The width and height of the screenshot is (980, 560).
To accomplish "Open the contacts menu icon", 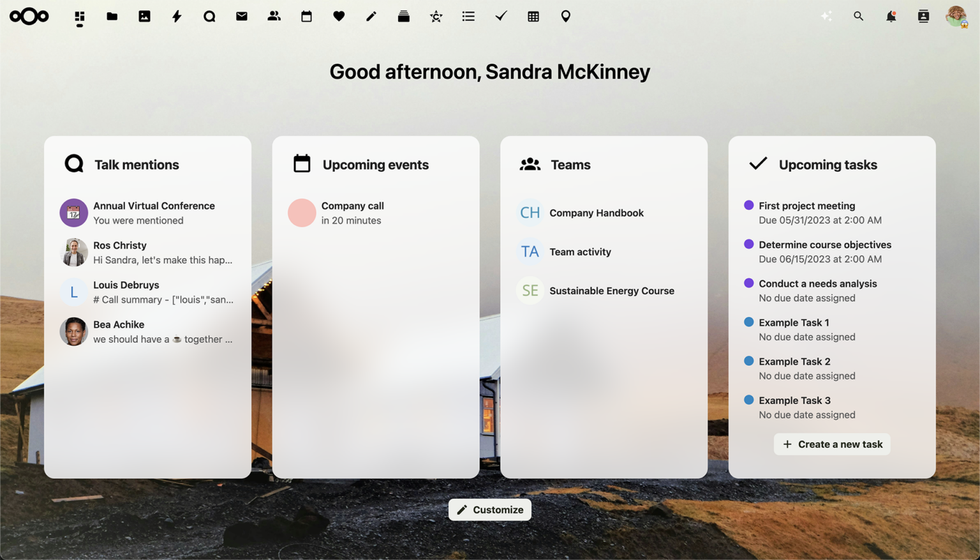I will coord(923,17).
